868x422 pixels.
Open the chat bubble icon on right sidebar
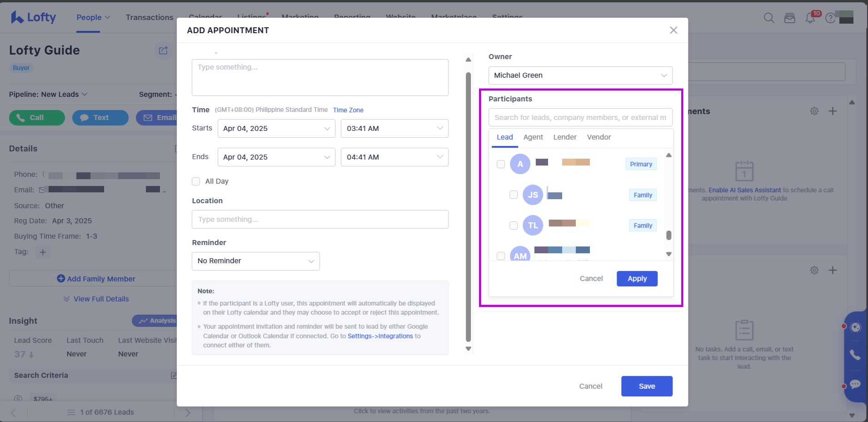[855, 384]
